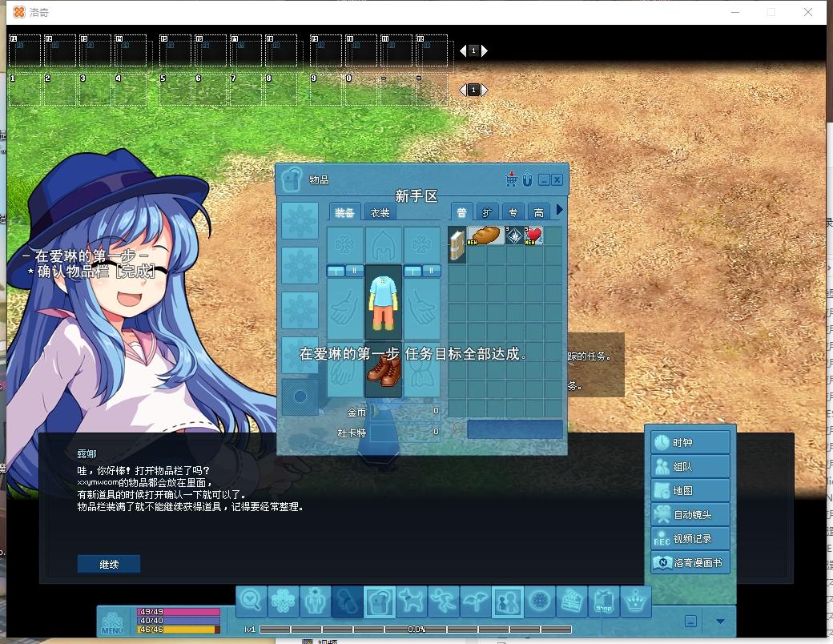Open the 组队 party menu entry
The height and width of the screenshot is (644, 833).
click(690, 466)
